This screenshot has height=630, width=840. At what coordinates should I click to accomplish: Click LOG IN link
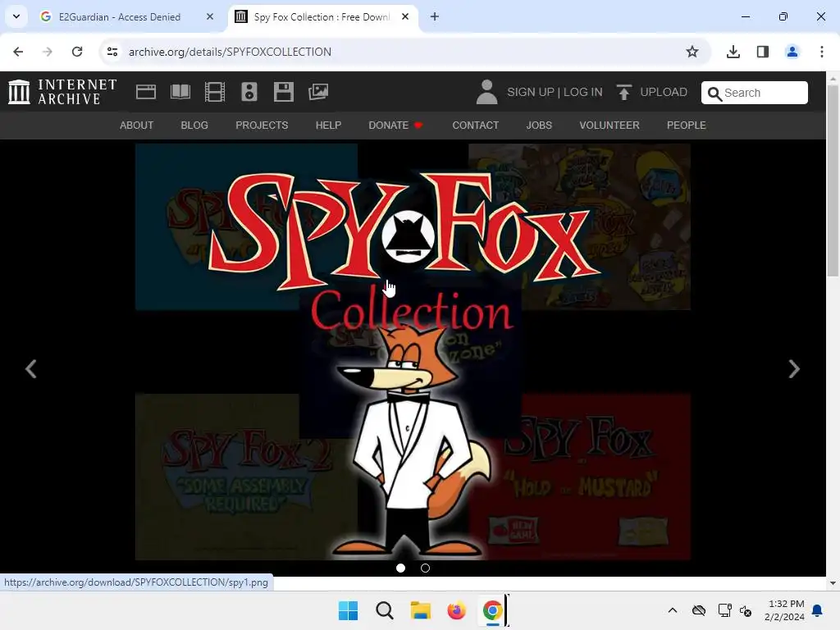583,92
